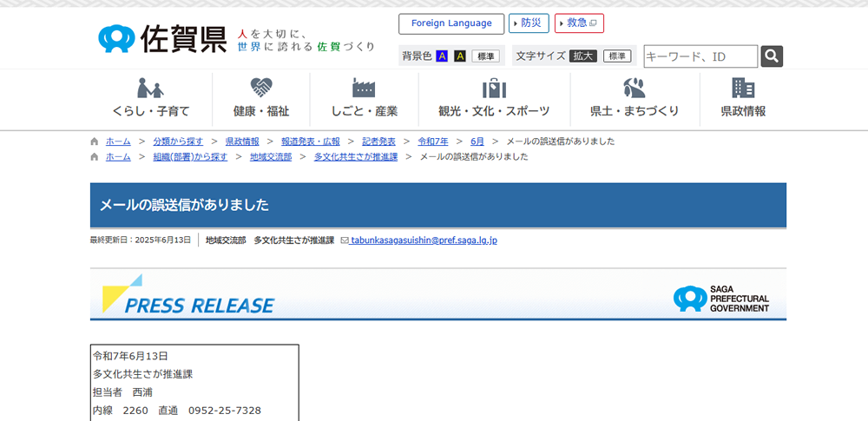Image resolution: width=868 pixels, height=421 pixels.
Task: Click the home icon of the first breadcrumb row
Action: point(94,141)
